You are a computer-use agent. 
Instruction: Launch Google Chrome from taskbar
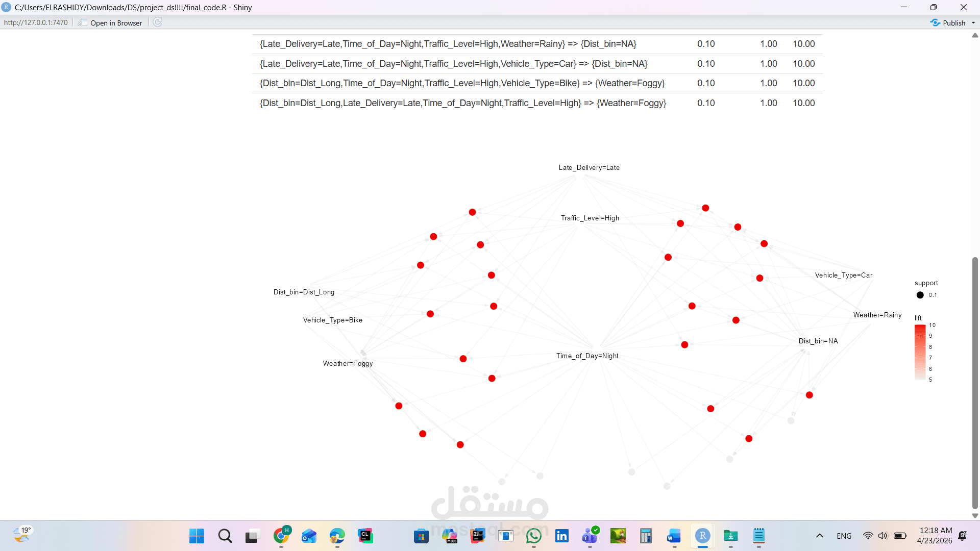[281, 536]
